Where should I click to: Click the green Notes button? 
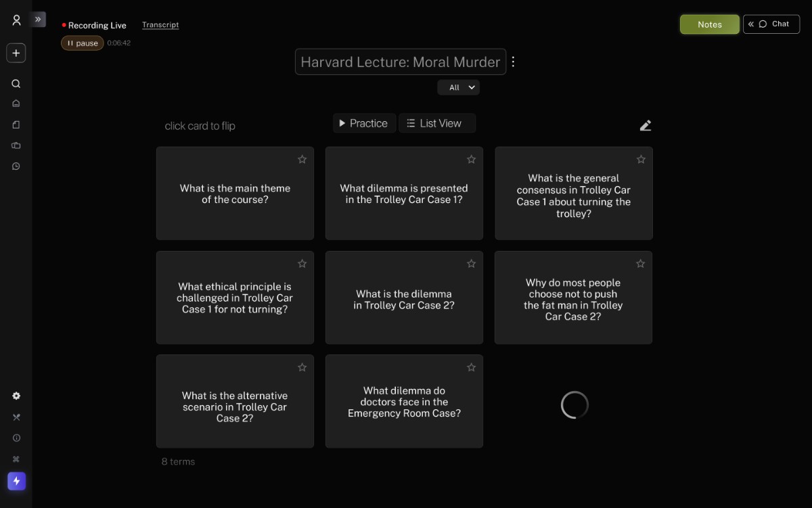(x=710, y=24)
